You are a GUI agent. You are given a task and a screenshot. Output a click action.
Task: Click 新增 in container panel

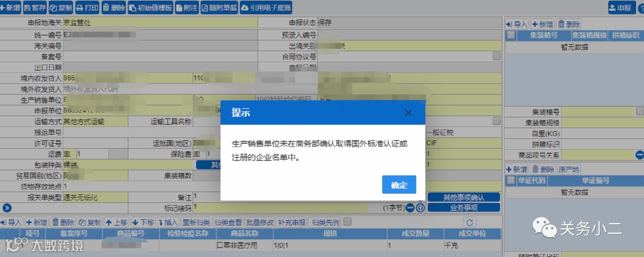(x=543, y=24)
